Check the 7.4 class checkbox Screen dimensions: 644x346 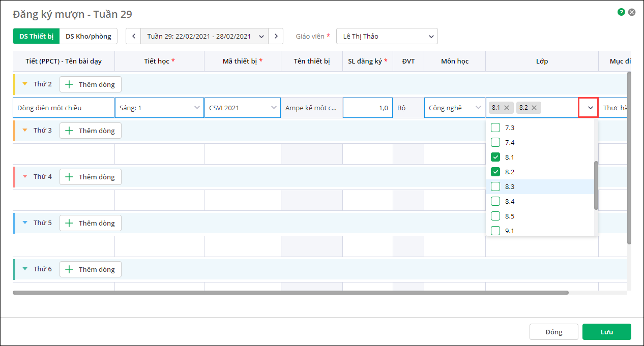[495, 142]
